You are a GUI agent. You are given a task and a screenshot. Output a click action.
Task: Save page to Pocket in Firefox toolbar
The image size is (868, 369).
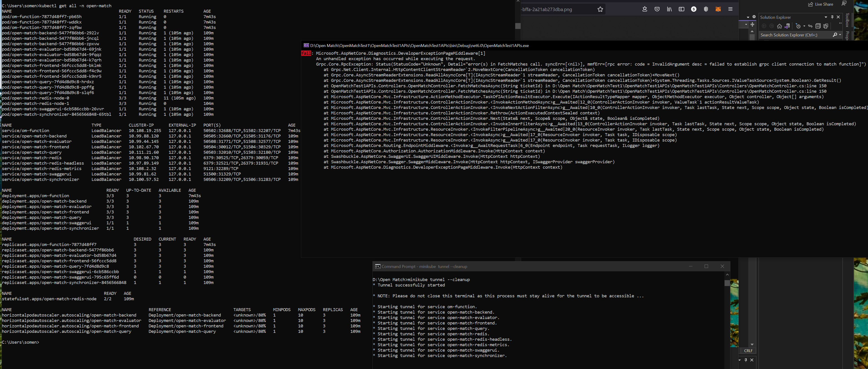tap(657, 9)
